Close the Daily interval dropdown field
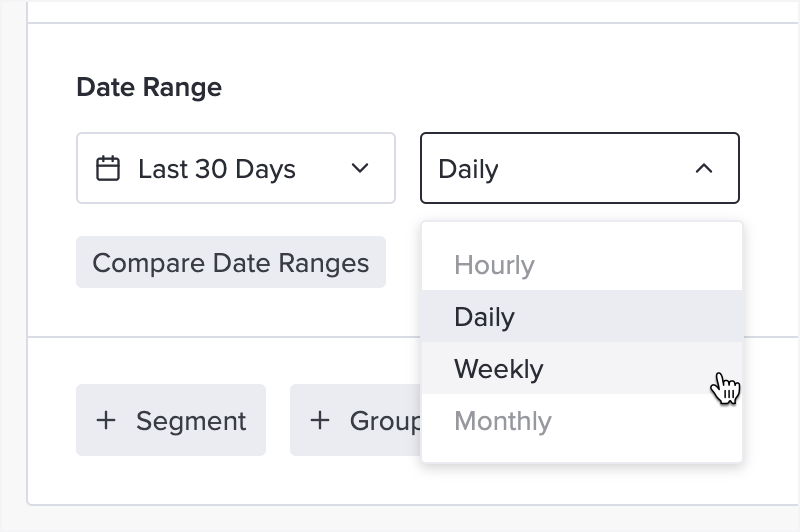800x532 pixels. pos(580,168)
